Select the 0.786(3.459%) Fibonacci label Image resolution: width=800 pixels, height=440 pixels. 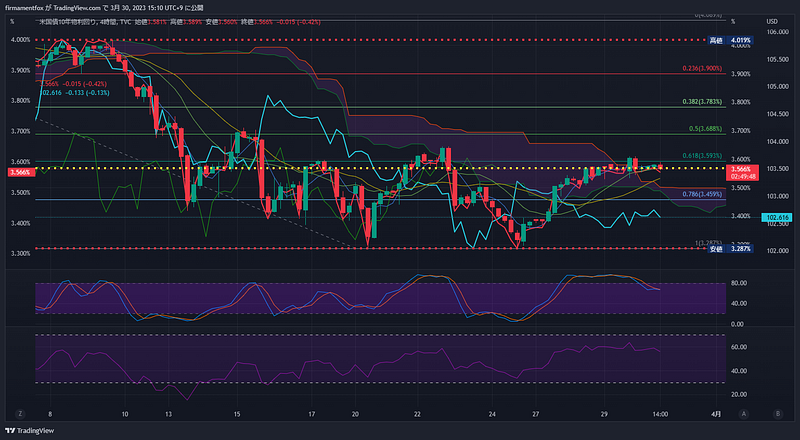click(x=702, y=194)
